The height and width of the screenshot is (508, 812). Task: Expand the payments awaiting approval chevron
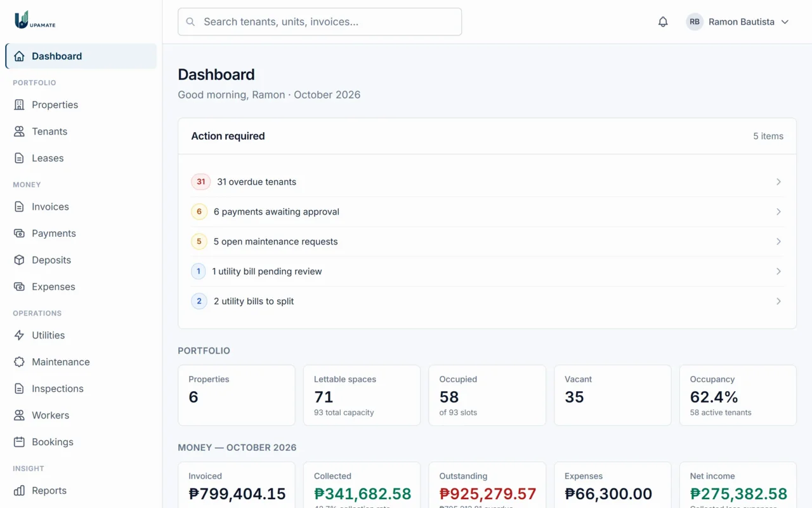[x=778, y=211]
